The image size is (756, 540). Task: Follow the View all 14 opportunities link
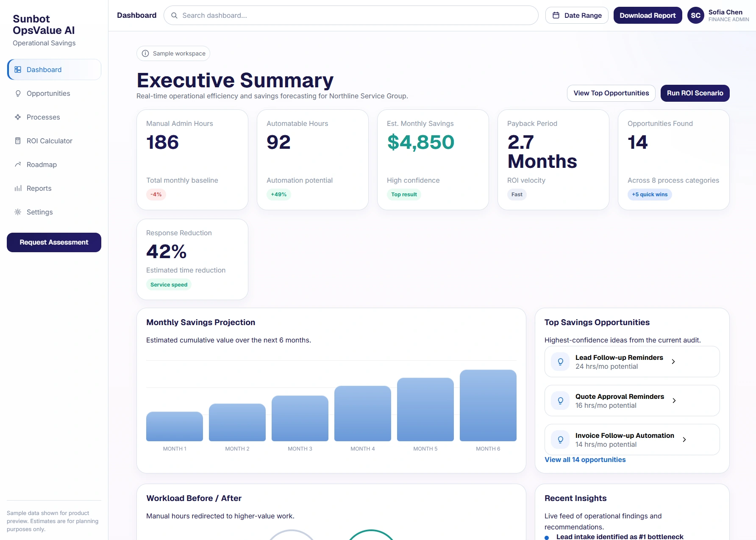(585, 459)
